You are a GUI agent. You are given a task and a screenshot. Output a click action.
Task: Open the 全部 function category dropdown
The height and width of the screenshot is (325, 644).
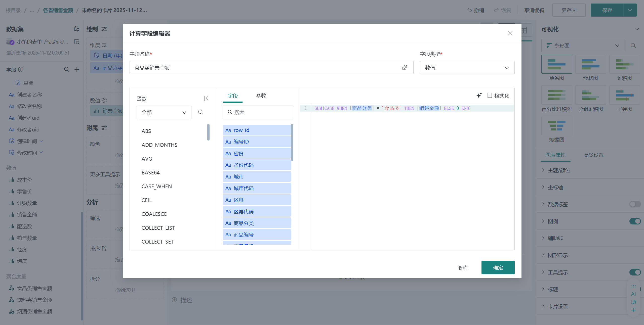point(164,112)
